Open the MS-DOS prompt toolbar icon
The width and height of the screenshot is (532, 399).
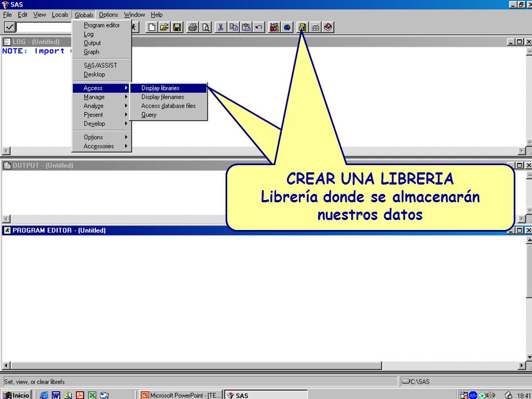(x=274, y=27)
